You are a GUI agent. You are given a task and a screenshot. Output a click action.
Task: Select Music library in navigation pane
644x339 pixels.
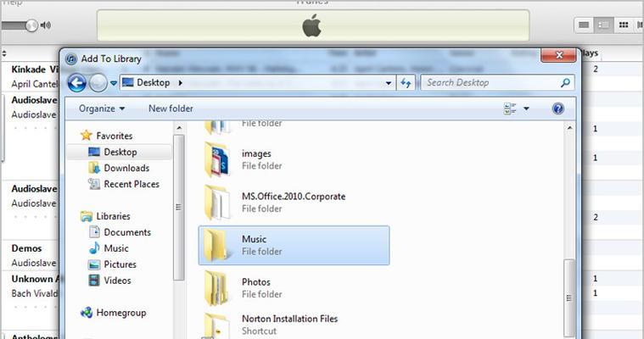pyautogui.click(x=116, y=248)
